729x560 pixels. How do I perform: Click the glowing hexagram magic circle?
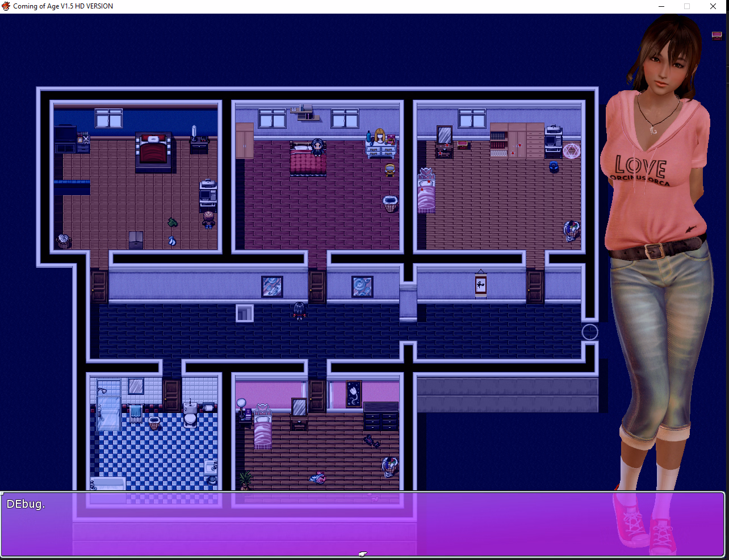(571, 151)
